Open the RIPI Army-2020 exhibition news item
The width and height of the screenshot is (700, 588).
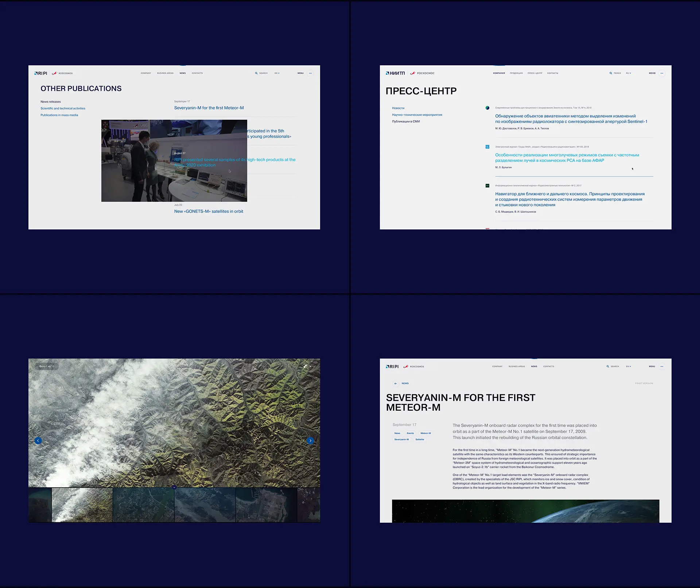(x=235, y=162)
